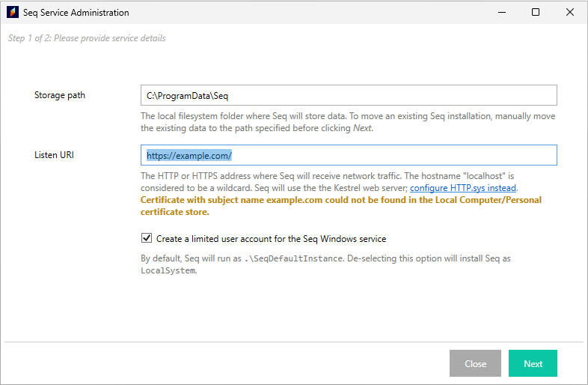Click the 'Listen URI' label
This screenshot has height=385, width=588.
54,155
